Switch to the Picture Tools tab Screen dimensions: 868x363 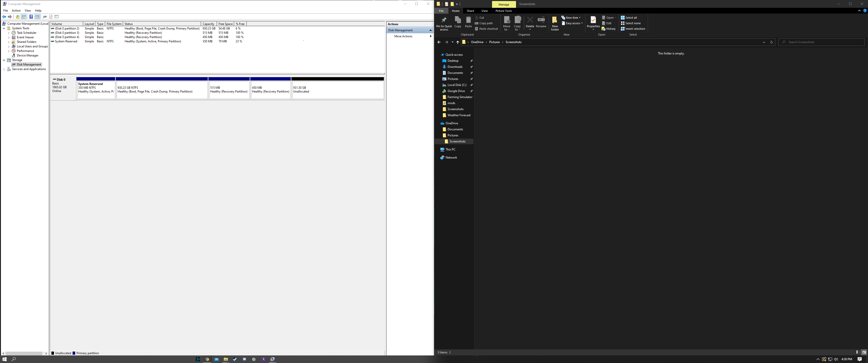point(503,11)
